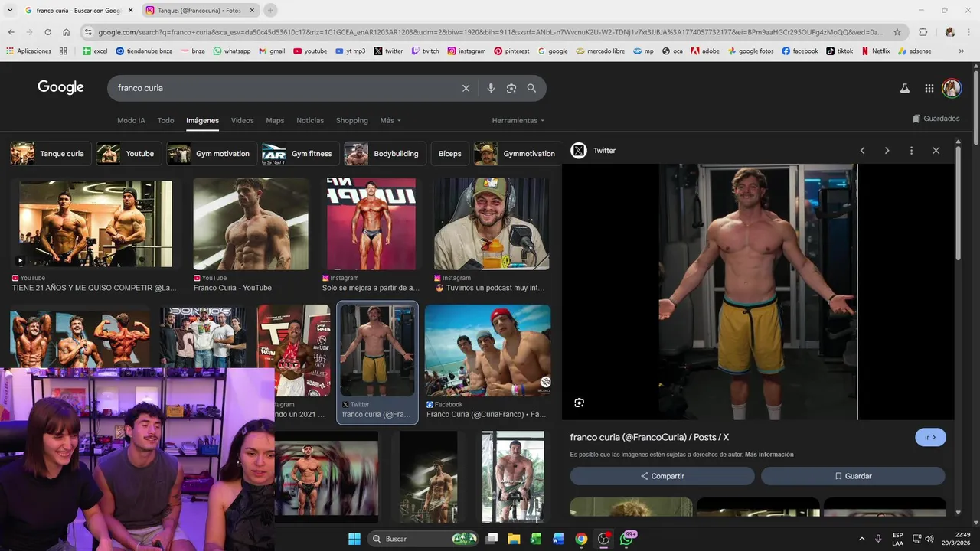Open a new browser tab
980x551 pixels.
pos(270,10)
